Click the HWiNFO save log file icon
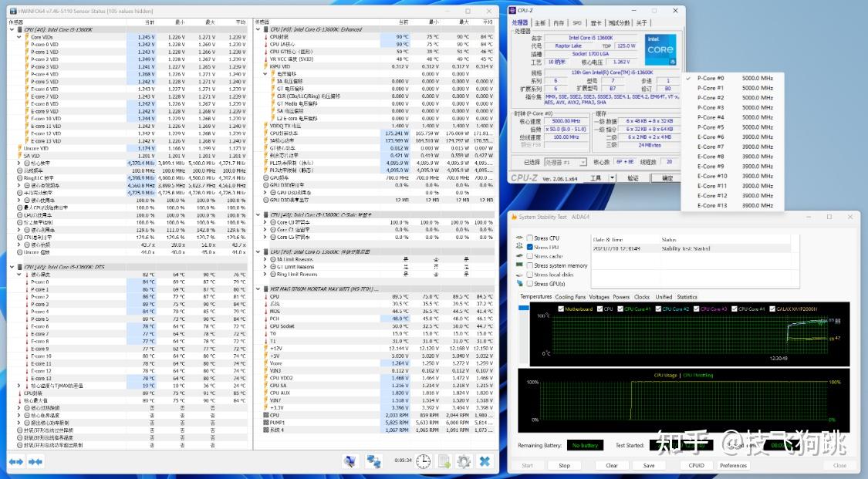Image resolution: width=868 pixels, height=479 pixels. click(444, 461)
